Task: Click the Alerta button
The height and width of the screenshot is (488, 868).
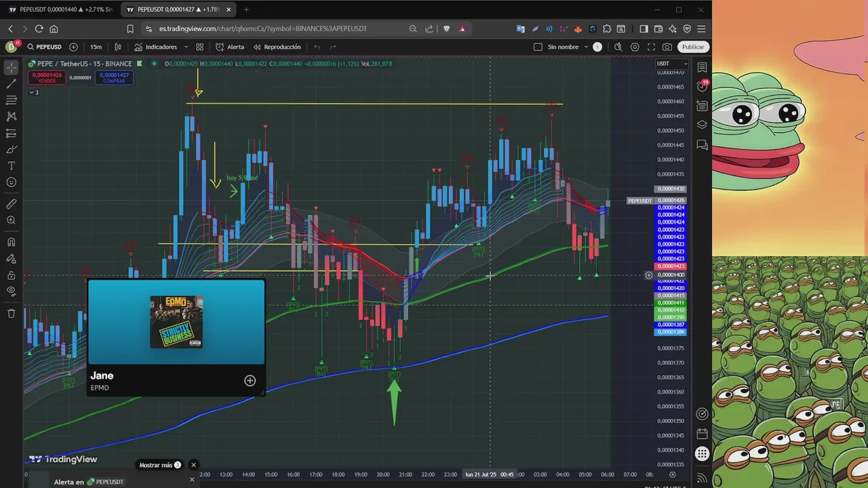Action: (x=230, y=47)
